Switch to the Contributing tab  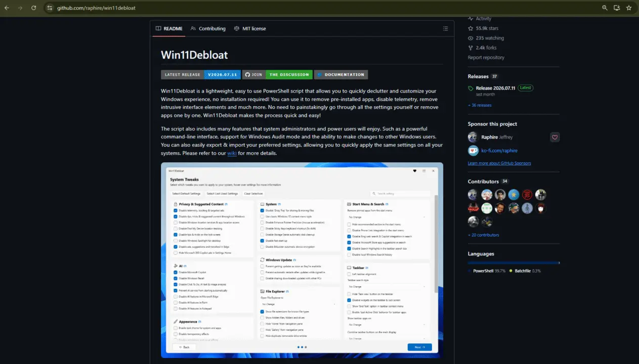pos(208,29)
